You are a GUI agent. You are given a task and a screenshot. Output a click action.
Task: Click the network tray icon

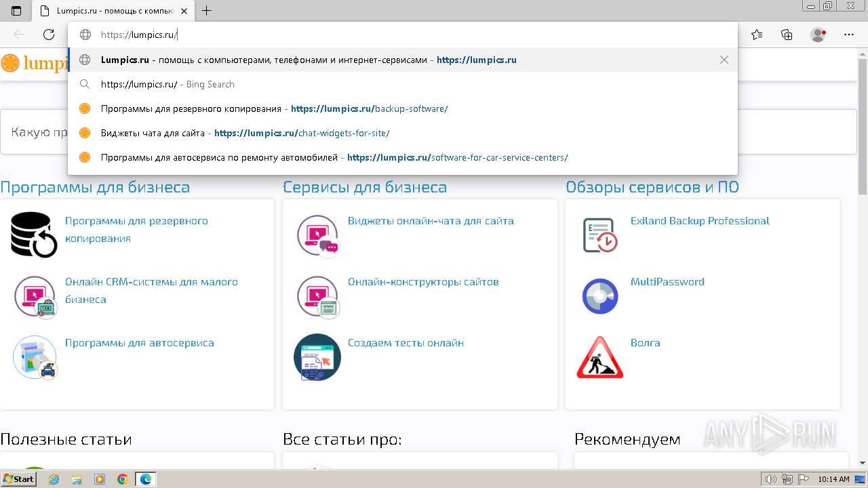click(x=788, y=479)
